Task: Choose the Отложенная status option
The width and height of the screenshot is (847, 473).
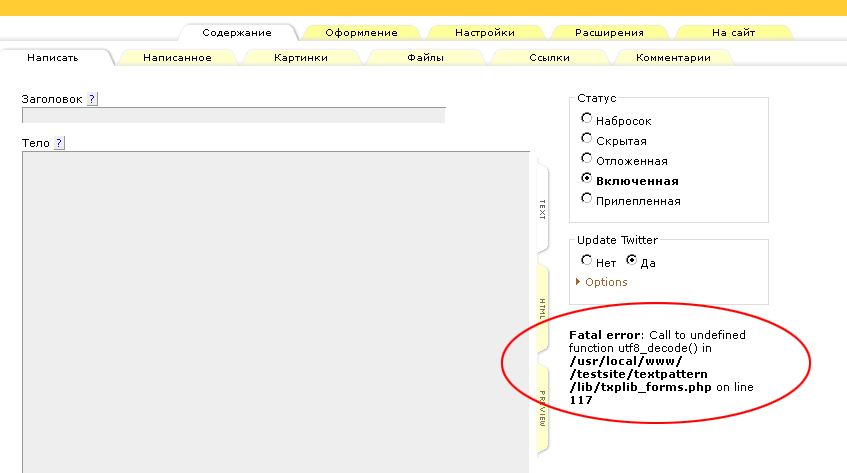Action: click(x=587, y=158)
